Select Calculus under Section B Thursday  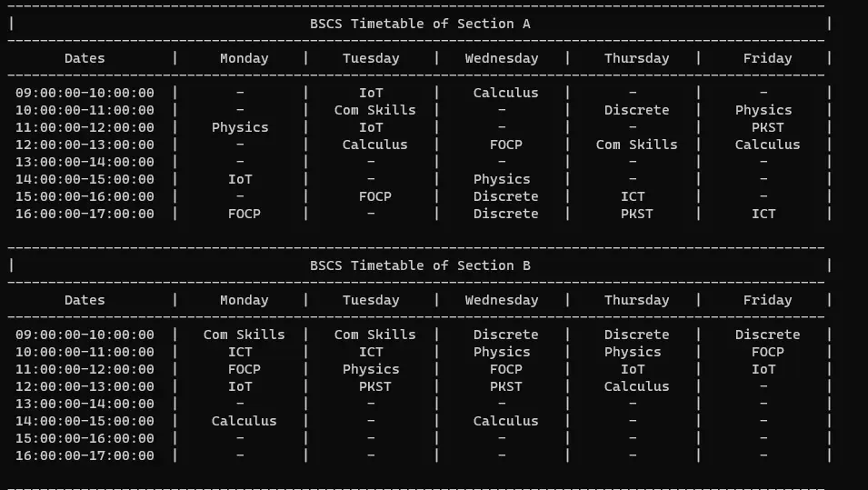636,386
